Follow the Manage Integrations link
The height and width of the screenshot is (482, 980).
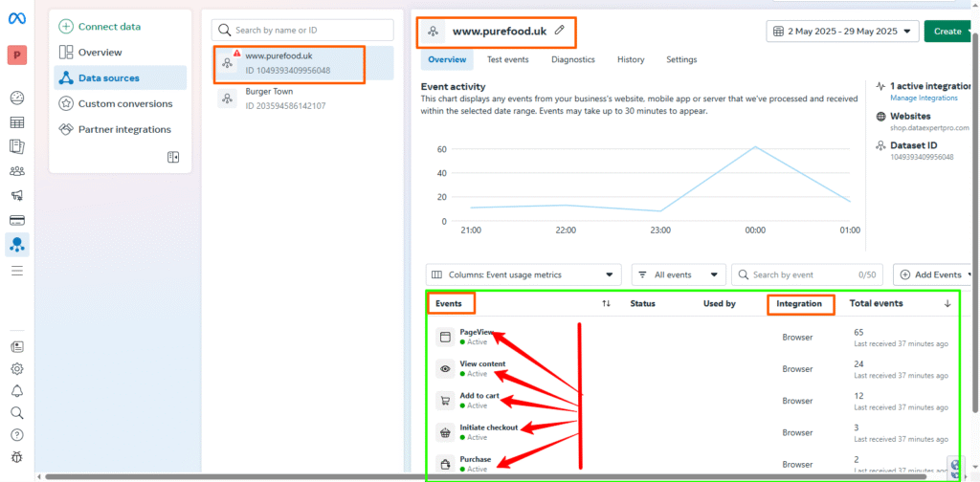(x=924, y=98)
